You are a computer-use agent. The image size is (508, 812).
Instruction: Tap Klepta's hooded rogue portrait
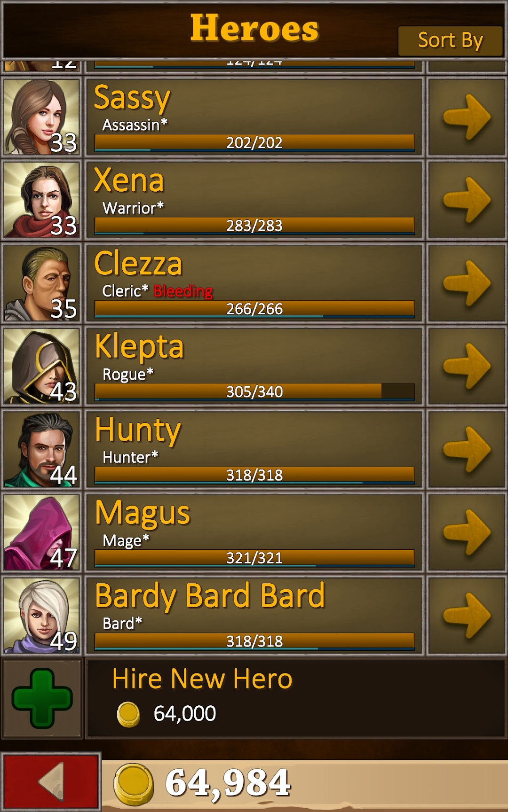(42, 367)
